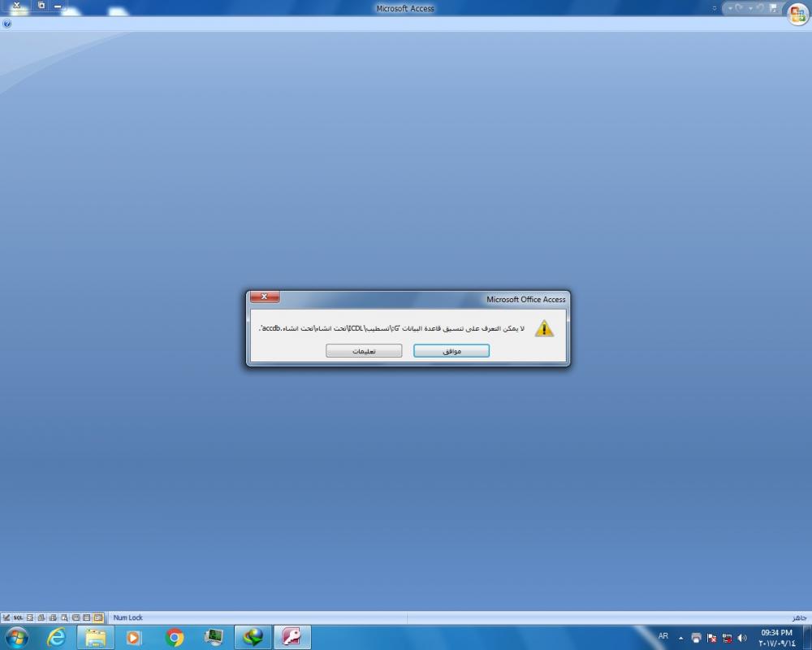Click the warning triangle icon in the dialog
812x650 pixels.
tap(544, 328)
